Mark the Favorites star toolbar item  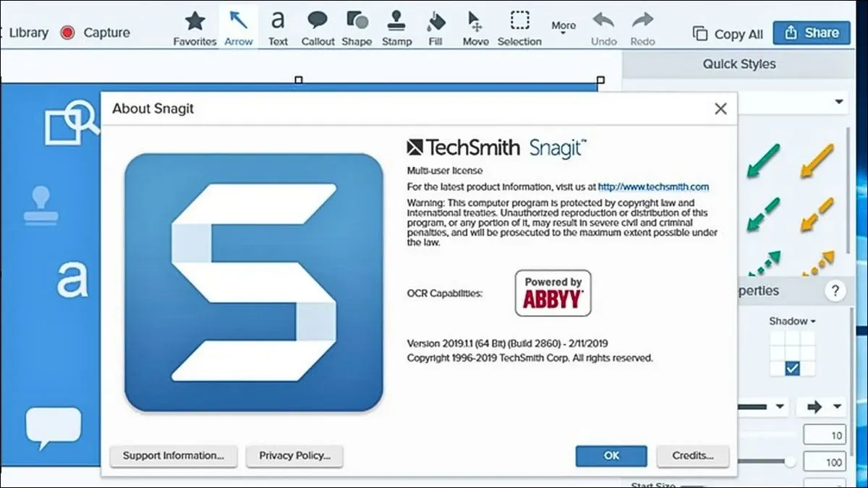pyautogui.click(x=194, y=27)
